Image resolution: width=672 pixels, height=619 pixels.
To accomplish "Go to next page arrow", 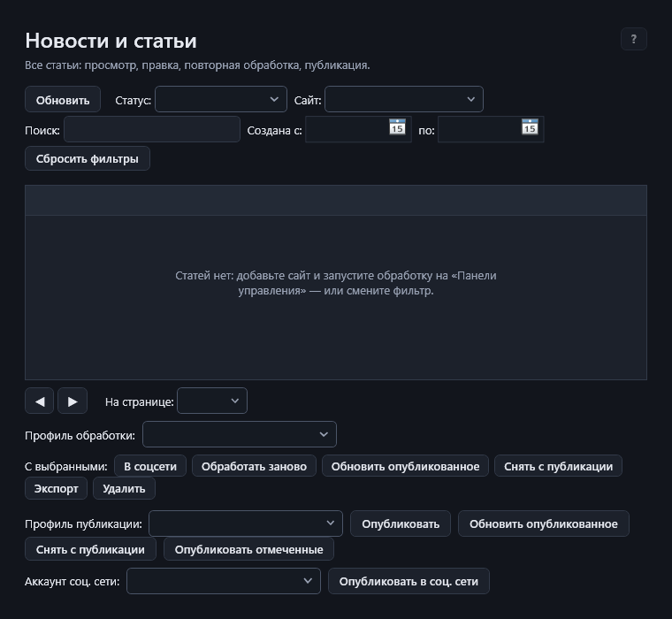I will [x=73, y=401].
